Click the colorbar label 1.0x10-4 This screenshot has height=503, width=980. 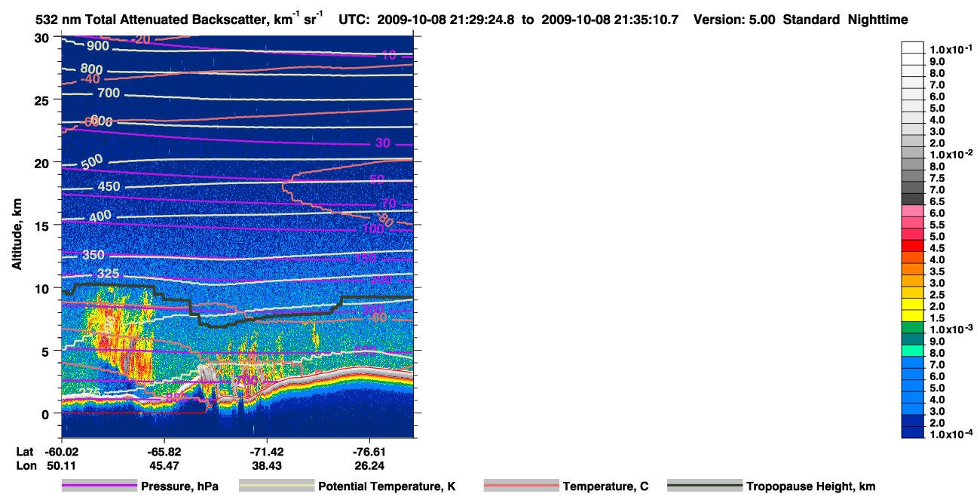click(952, 434)
